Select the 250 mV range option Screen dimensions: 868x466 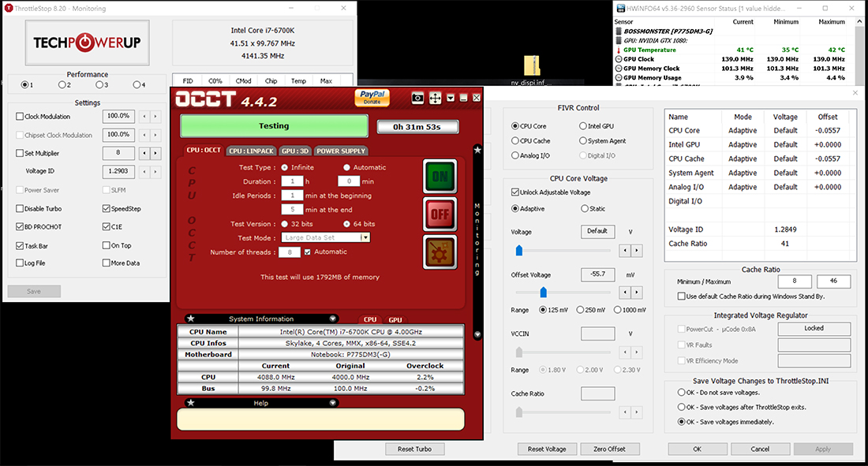point(580,310)
